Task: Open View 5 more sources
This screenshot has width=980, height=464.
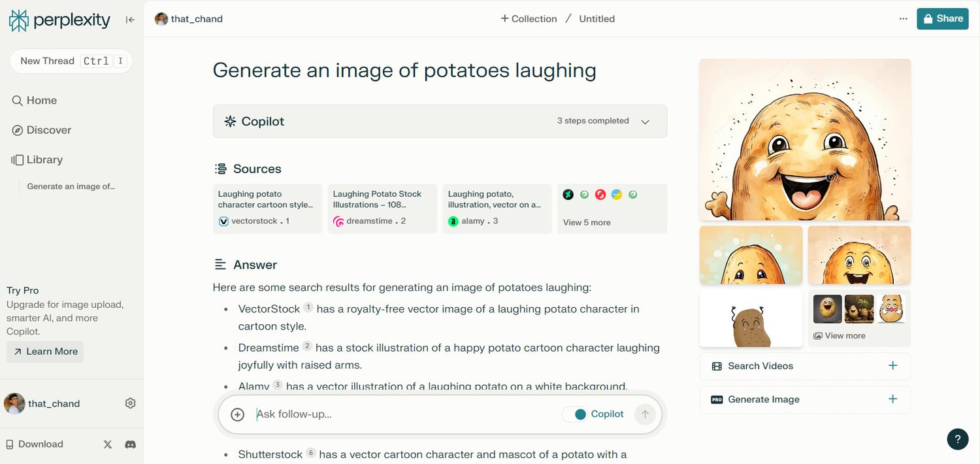Action: (x=587, y=222)
